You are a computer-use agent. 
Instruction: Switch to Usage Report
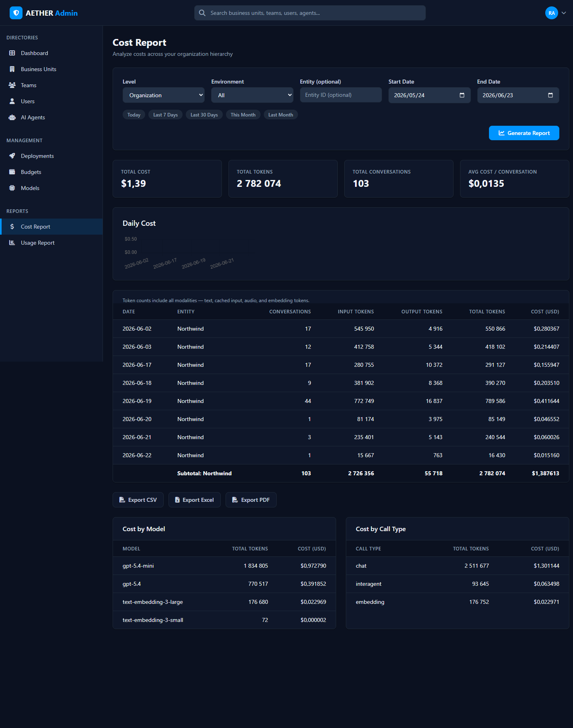tap(51, 243)
